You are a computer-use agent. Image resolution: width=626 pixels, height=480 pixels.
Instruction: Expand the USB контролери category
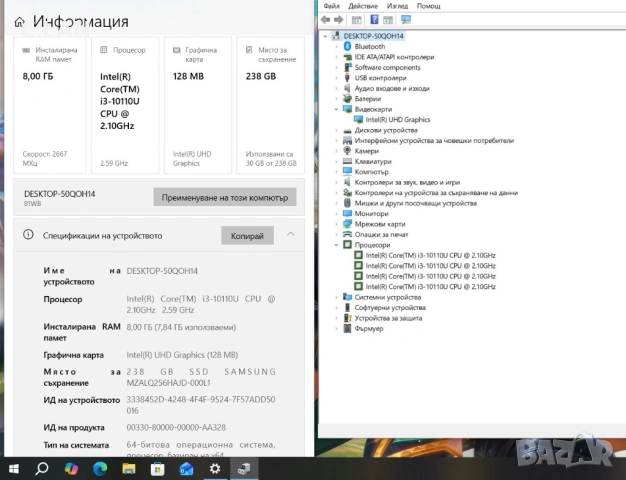click(336, 78)
